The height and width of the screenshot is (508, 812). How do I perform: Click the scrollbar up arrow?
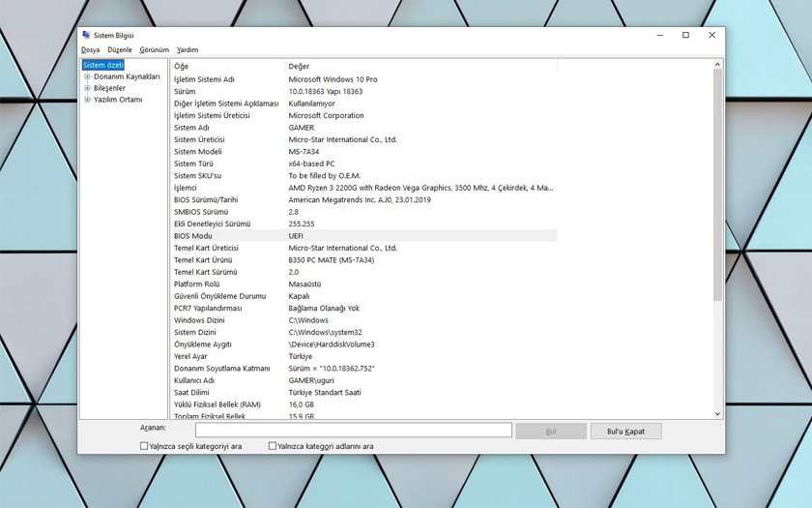[x=717, y=66]
